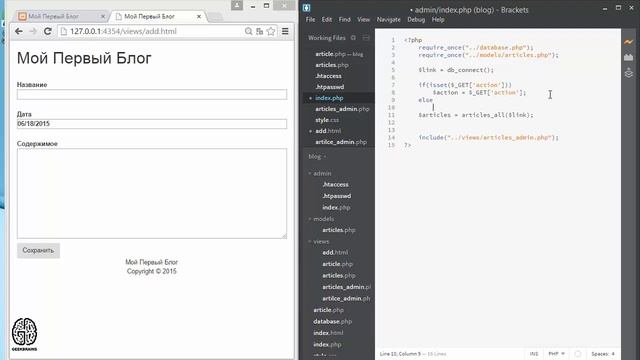Close the first inactive Chrome tab
The width and height of the screenshot is (640, 360).
tap(103, 16)
